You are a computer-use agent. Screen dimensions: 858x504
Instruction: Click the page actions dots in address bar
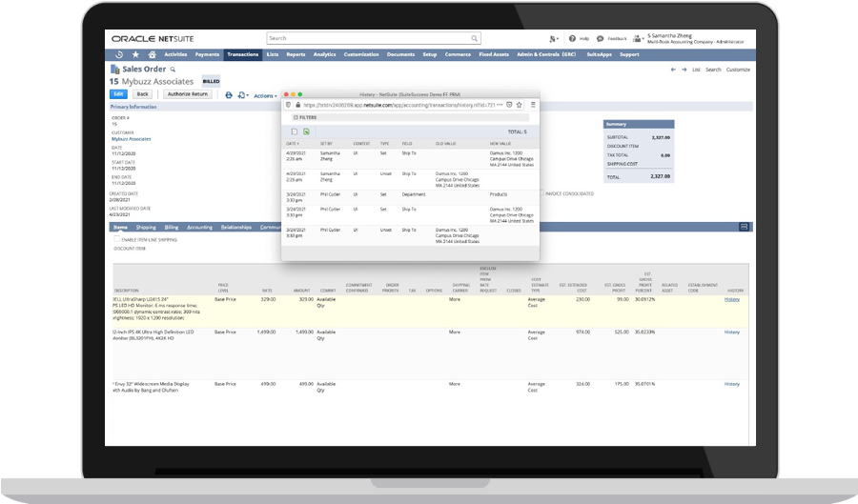[499, 105]
